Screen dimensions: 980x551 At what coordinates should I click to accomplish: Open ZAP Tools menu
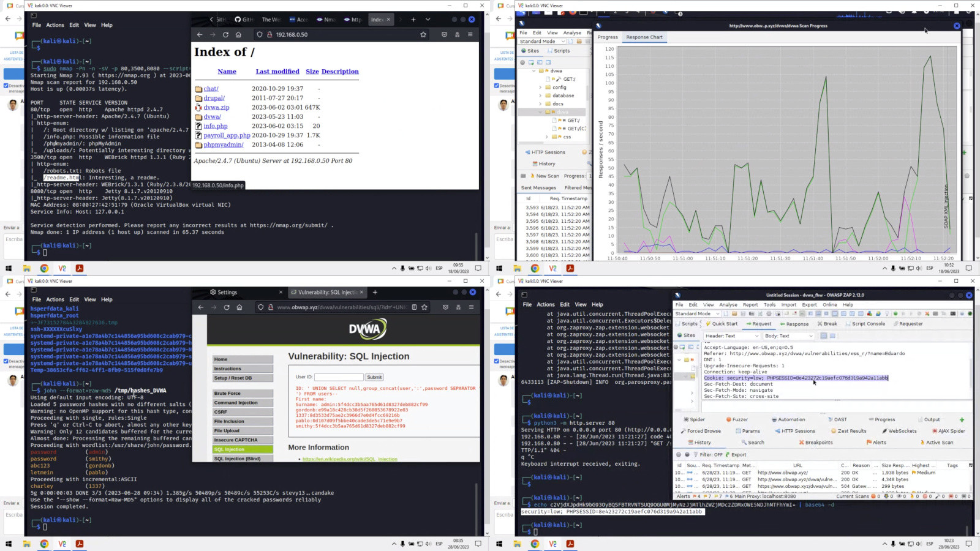(x=769, y=305)
